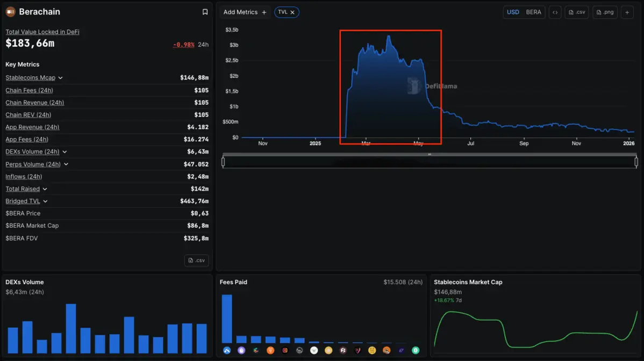Expand the Bridged TVL details

pos(45,201)
